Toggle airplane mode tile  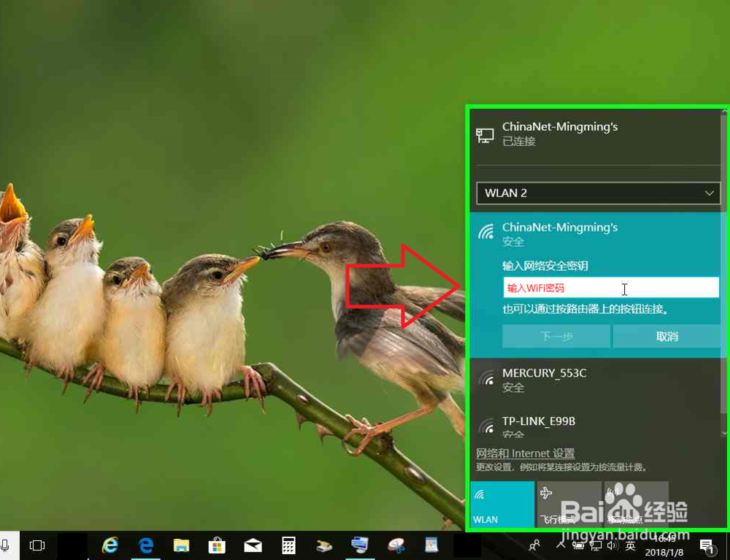click(569, 504)
